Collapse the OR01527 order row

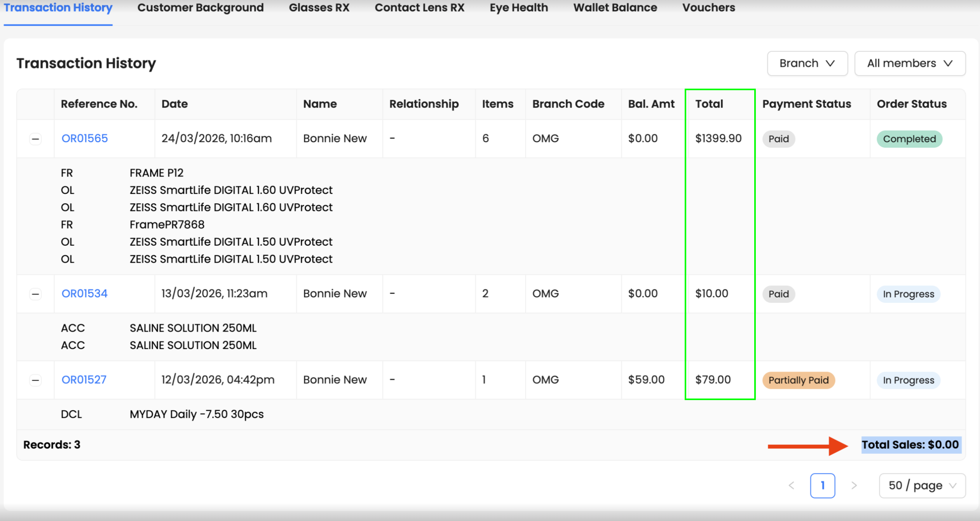click(35, 380)
